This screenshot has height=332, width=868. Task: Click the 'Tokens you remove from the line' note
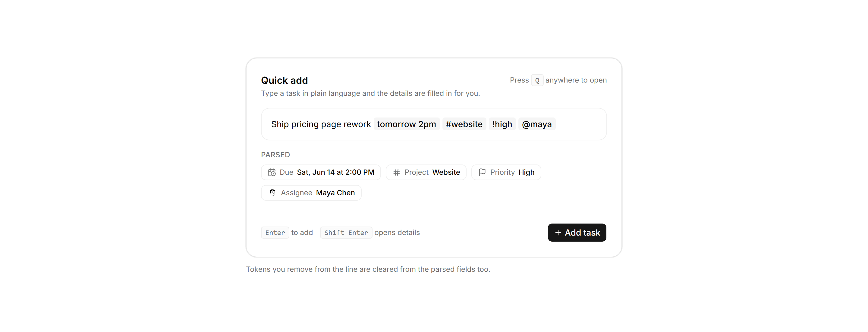click(x=368, y=269)
